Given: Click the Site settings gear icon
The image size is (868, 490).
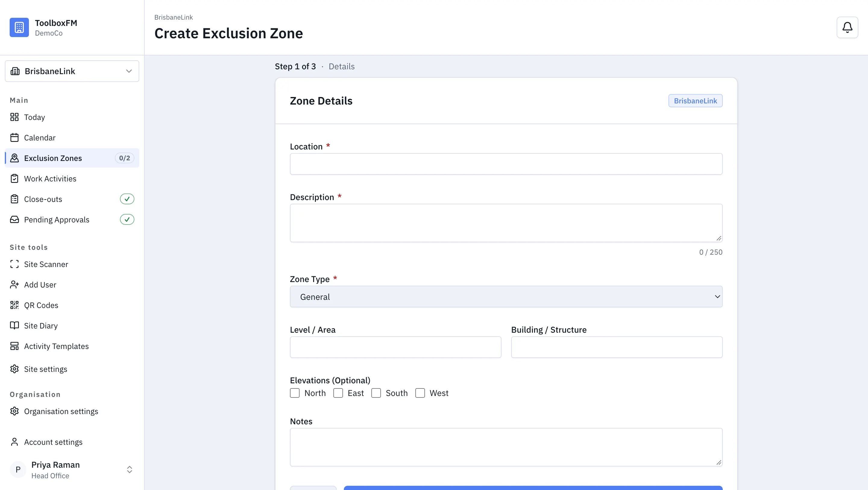Looking at the screenshot, I should point(14,369).
